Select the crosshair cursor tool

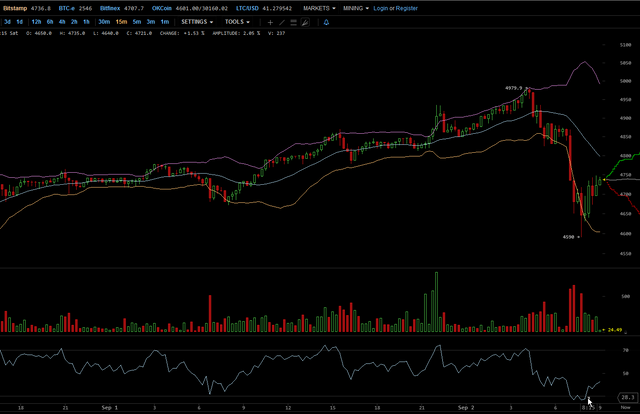click(270, 21)
